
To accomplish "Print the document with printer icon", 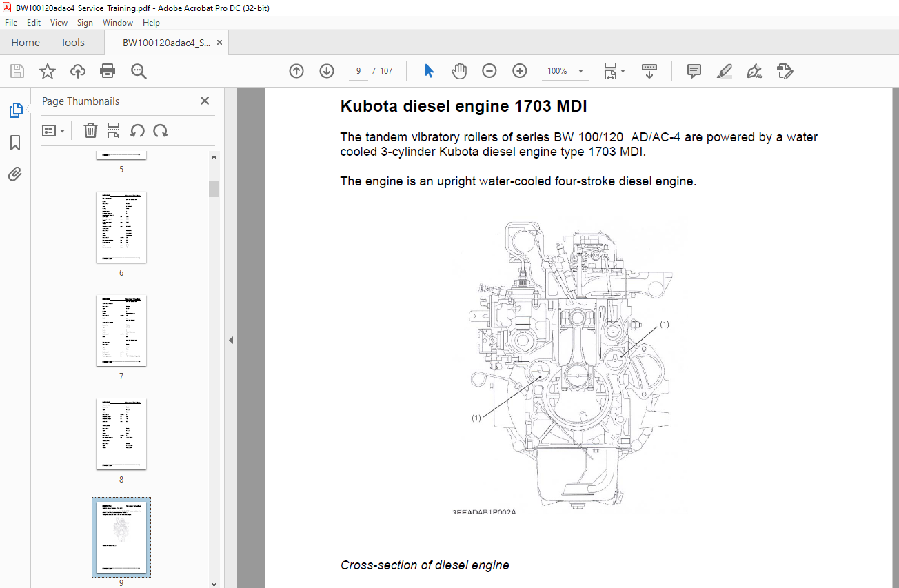I will [x=108, y=71].
